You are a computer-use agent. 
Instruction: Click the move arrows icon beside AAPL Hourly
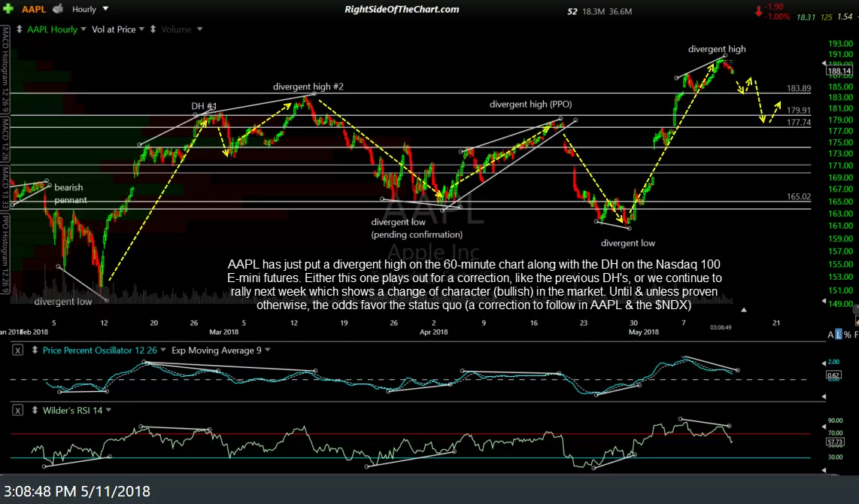point(19,29)
